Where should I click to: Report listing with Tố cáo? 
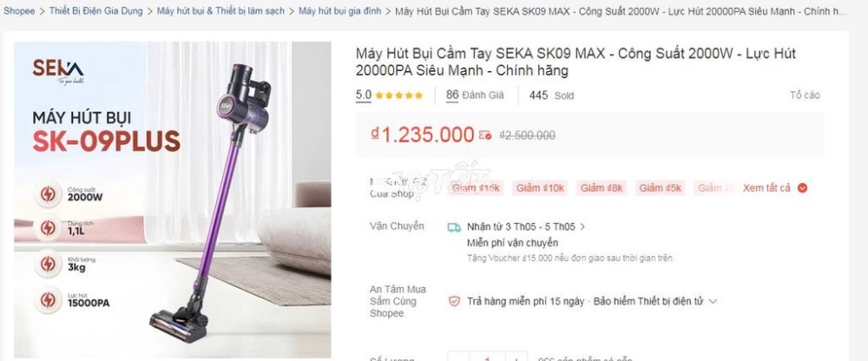click(805, 95)
